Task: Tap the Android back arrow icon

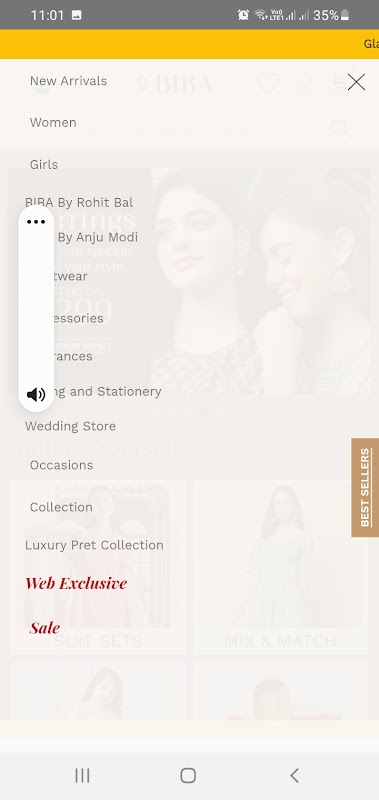Action: pyautogui.click(x=294, y=776)
